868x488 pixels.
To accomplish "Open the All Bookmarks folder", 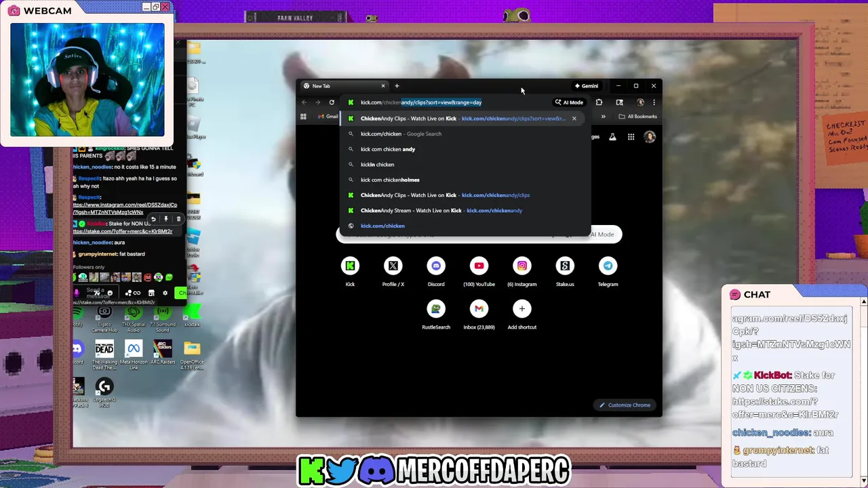I will tap(637, 117).
